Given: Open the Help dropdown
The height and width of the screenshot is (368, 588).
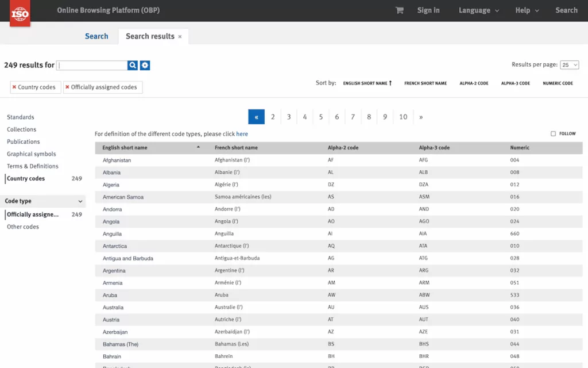Looking at the screenshot, I should pyautogui.click(x=526, y=10).
